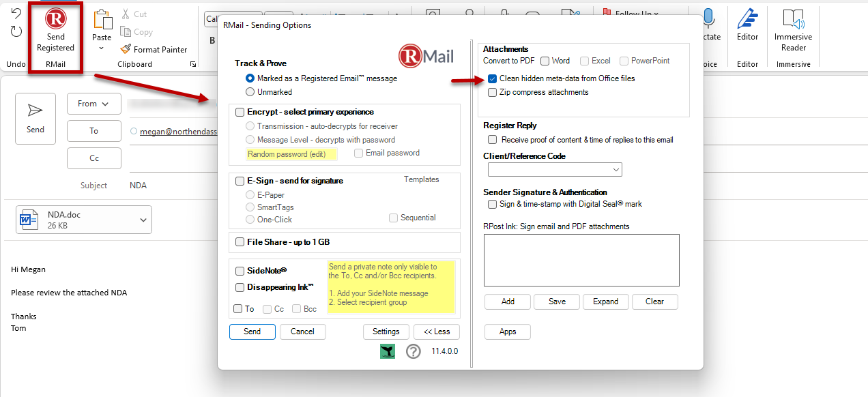868x397 pixels.
Task: Click the Send Registered RMail icon
Action: coord(55,18)
